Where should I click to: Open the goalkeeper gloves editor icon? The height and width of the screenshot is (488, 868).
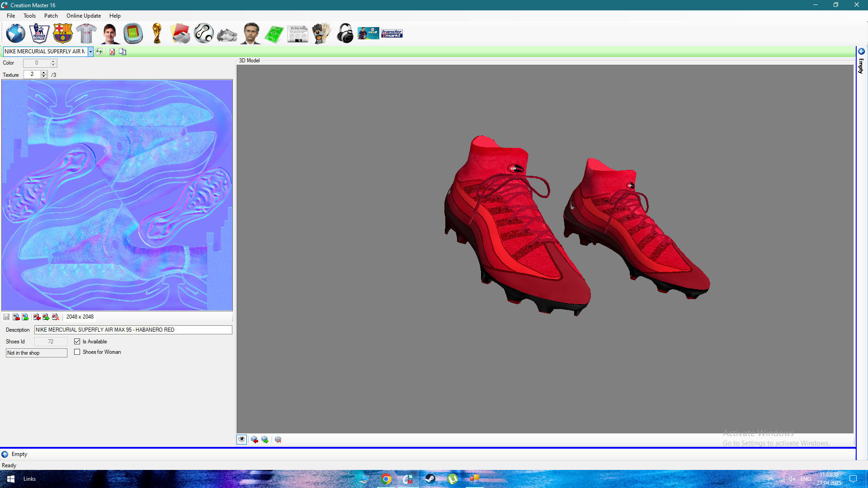click(321, 33)
